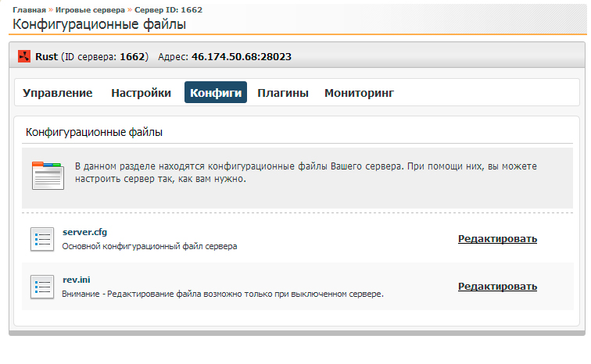Click the server.cfg file name

(x=84, y=232)
